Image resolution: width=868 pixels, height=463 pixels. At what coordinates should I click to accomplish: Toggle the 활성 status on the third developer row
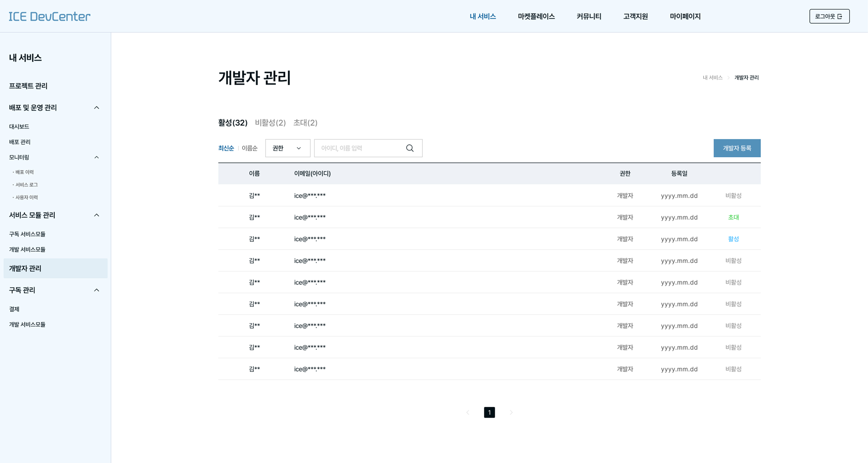[x=733, y=239]
